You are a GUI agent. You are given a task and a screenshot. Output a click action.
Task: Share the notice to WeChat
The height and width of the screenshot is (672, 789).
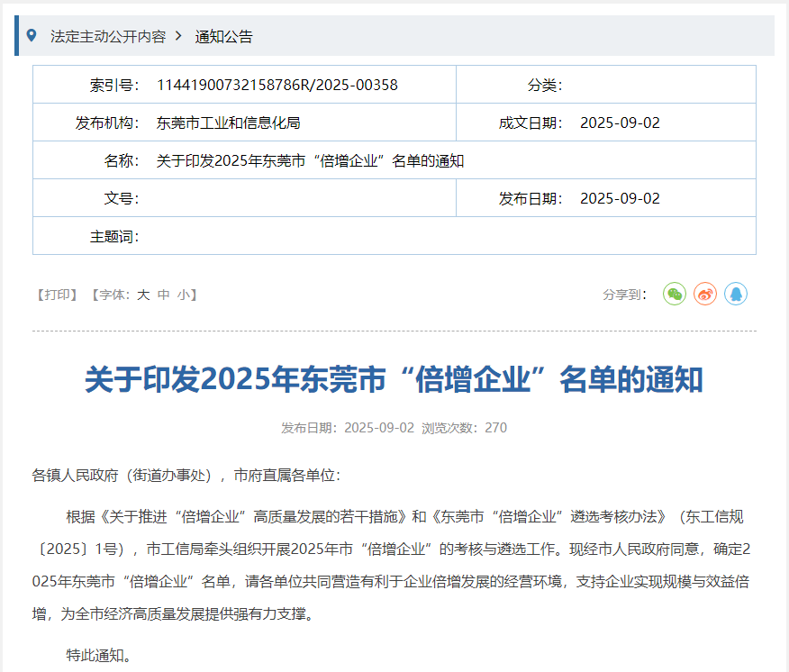tap(675, 294)
